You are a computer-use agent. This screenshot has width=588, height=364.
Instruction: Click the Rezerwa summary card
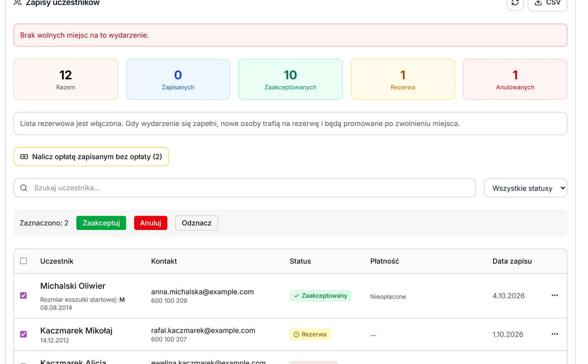point(403,79)
